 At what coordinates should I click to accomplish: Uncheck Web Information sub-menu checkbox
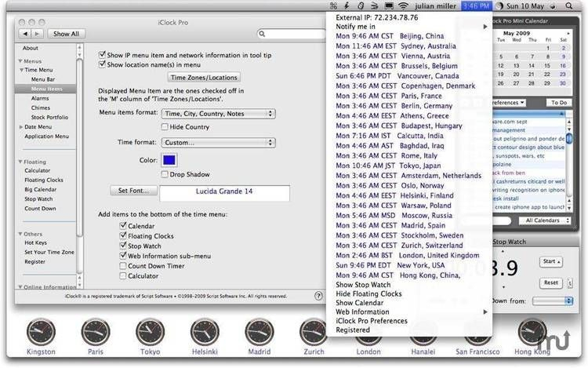point(122,256)
